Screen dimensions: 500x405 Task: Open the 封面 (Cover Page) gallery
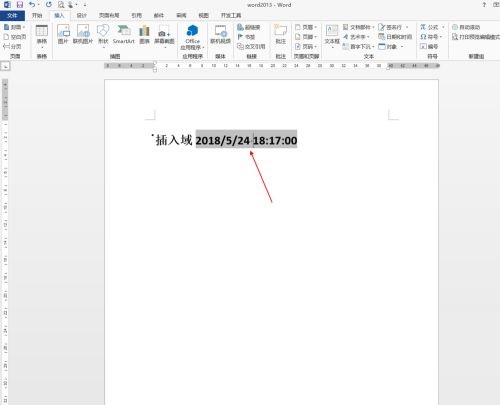click(14, 27)
